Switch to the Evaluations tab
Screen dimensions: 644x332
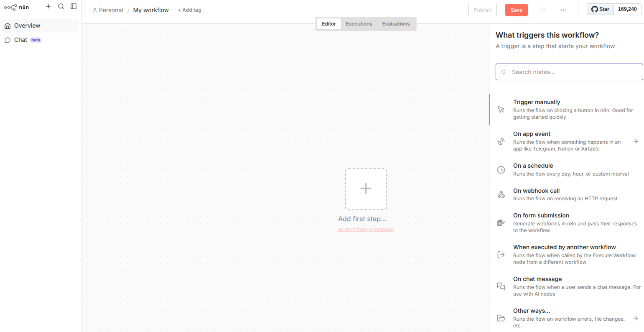click(396, 24)
